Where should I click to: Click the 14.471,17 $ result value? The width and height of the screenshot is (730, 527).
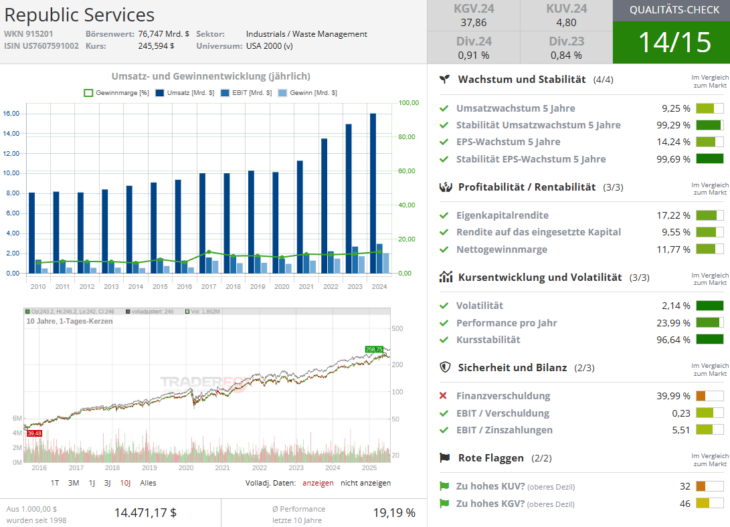[145, 513]
